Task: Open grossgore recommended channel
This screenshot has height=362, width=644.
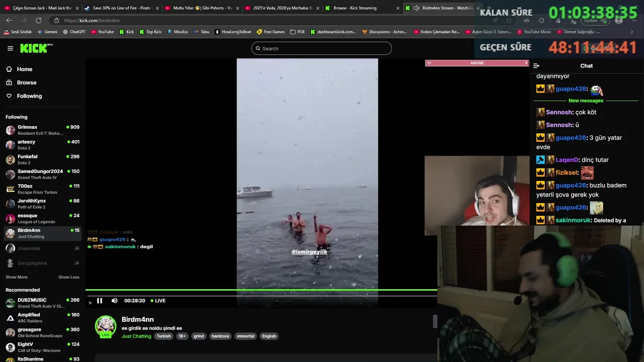Action: [x=42, y=333]
